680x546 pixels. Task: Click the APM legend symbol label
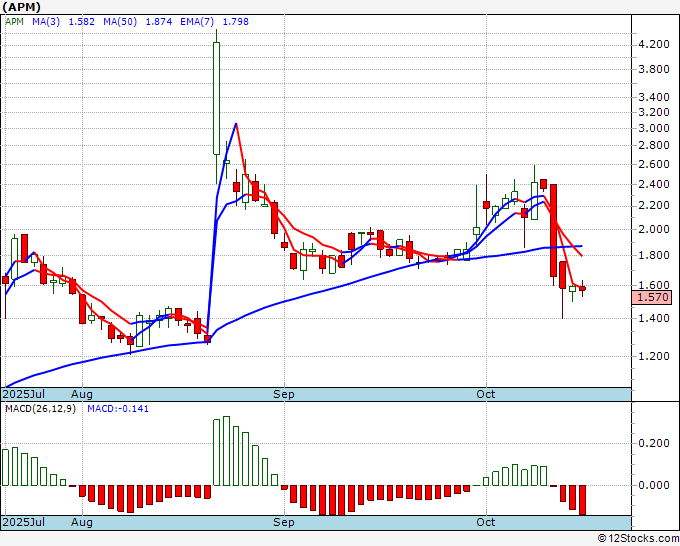pos(14,21)
